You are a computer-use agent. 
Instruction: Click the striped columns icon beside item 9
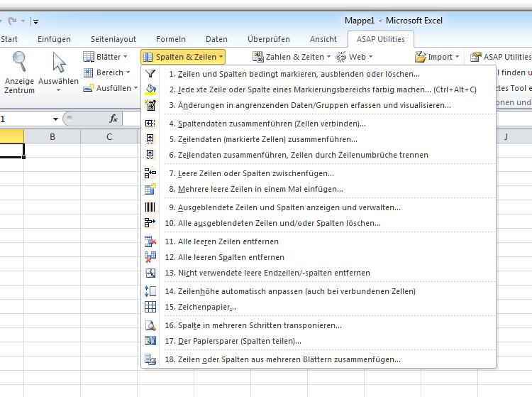150,207
